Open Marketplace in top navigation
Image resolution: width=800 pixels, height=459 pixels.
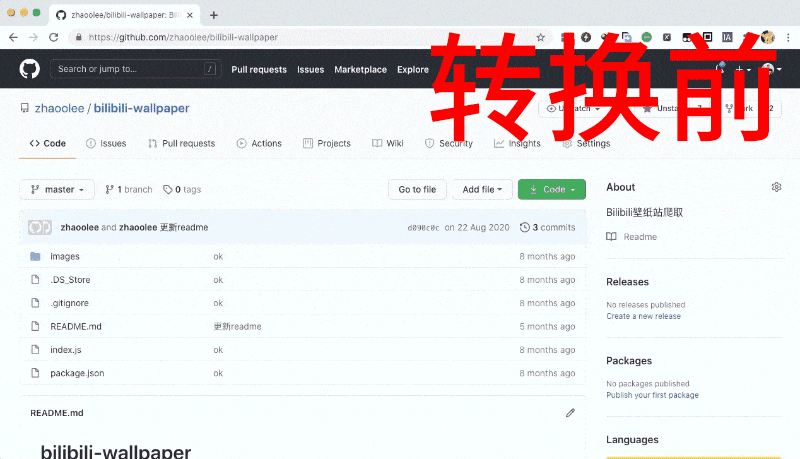coord(361,69)
